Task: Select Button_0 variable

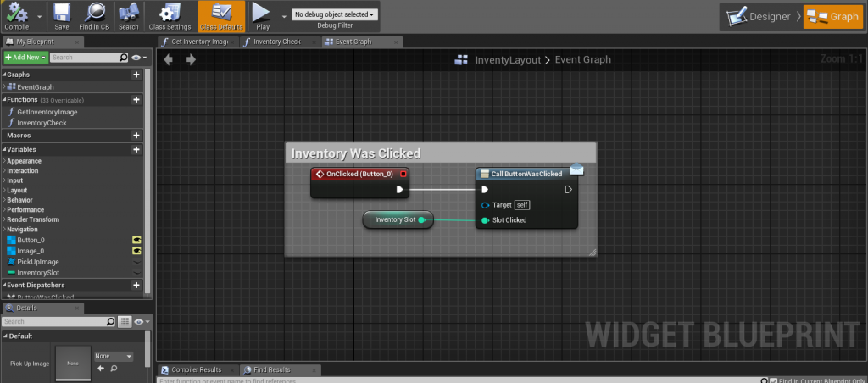Action: (31, 240)
